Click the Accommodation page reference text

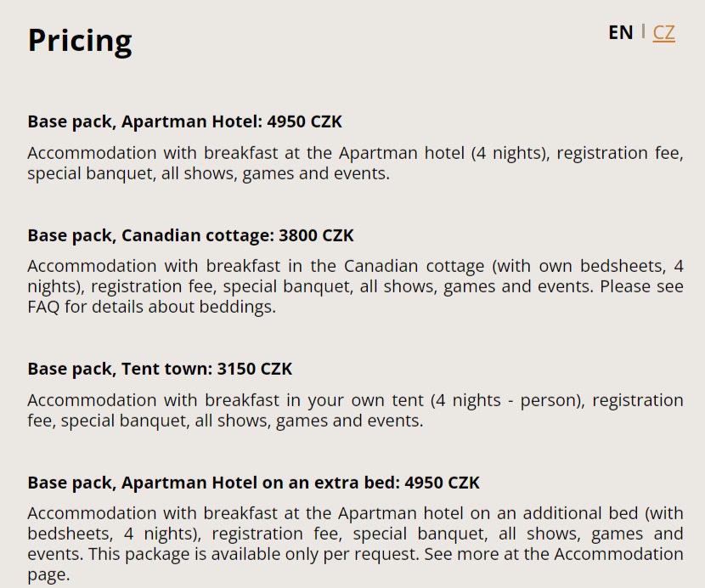click(618, 554)
